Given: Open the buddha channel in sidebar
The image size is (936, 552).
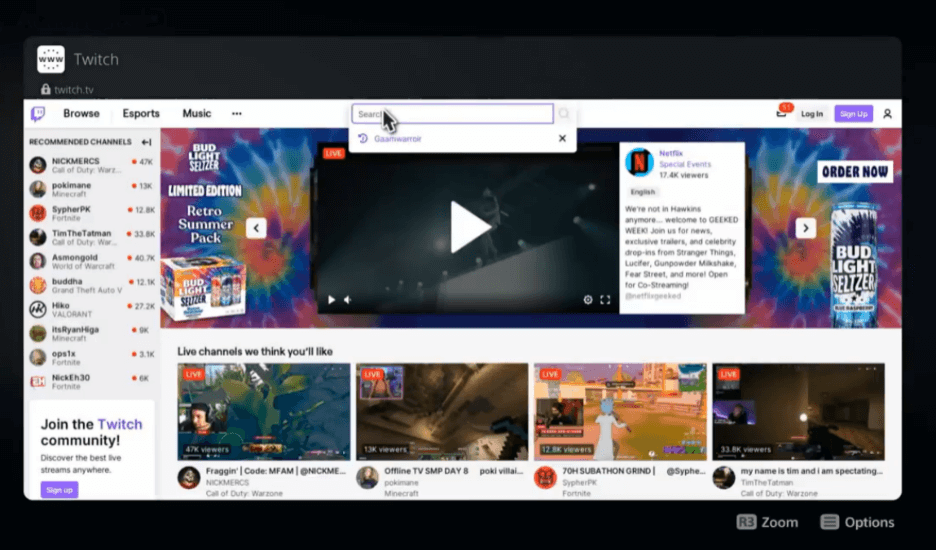Looking at the screenshot, I should click(x=92, y=285).
